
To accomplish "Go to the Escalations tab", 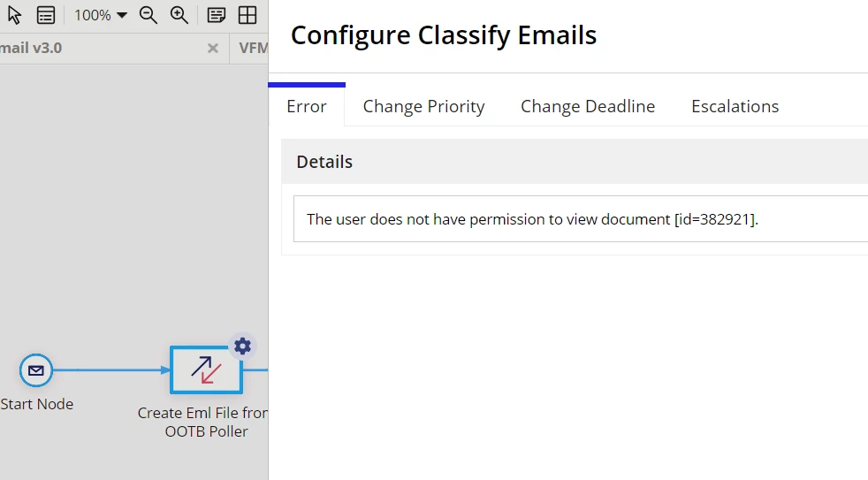I will 735,106.
